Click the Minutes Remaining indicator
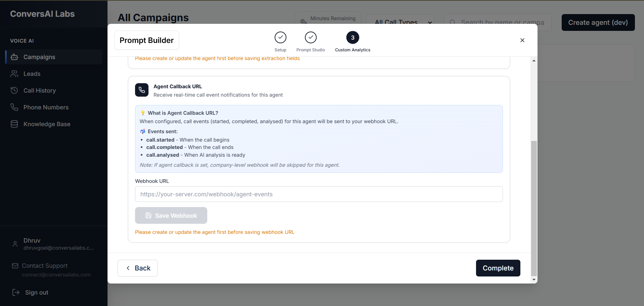The image size is (644, 306). pyautogui.click(x=328, y=18)
